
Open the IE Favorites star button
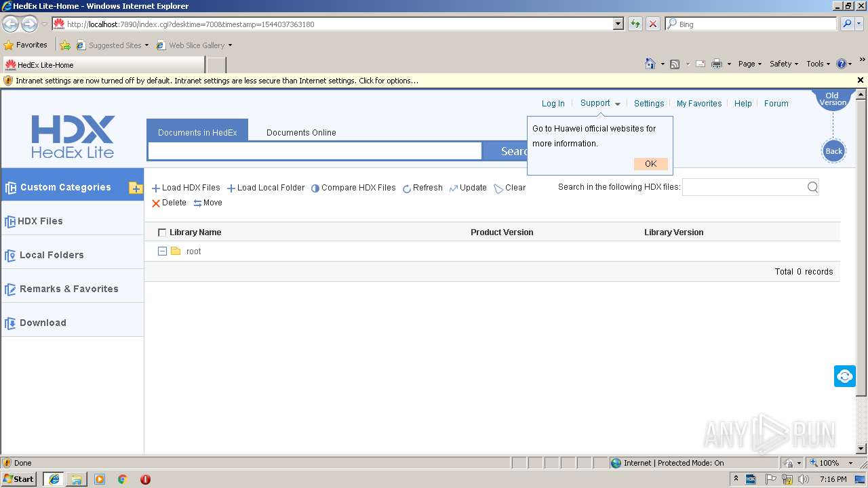pos(26,45)
